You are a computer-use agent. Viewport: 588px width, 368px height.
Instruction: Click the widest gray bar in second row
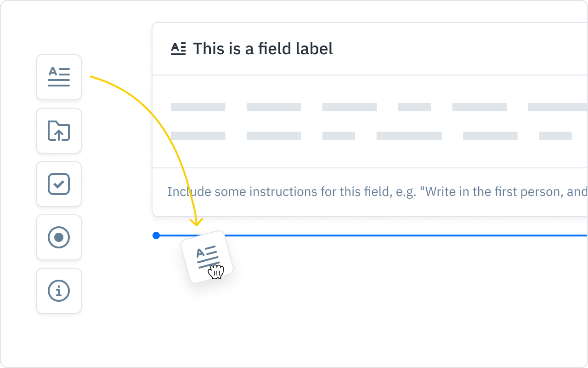409,136
